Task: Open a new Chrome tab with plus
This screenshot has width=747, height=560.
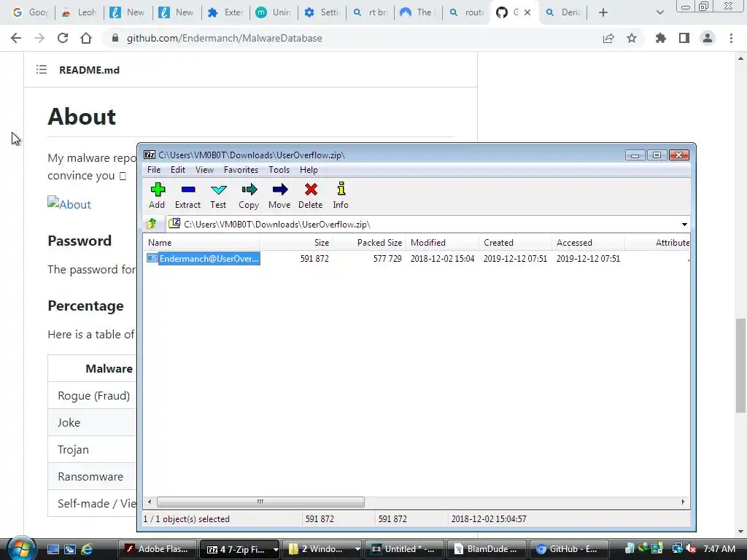Action: pos(603,12)
